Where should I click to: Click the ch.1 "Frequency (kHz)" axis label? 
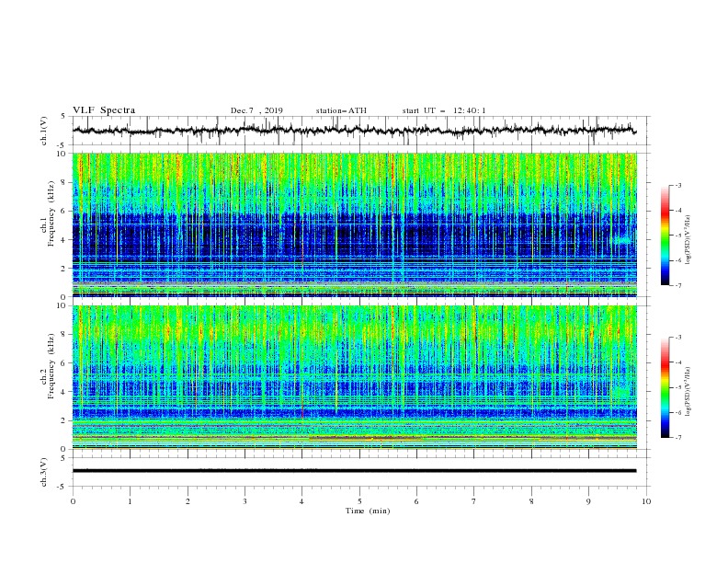[x=51, y=213]
